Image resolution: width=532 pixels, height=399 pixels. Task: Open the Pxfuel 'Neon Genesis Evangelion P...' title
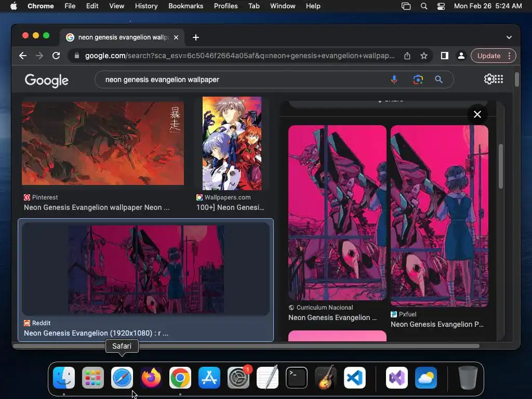(437, 324)
